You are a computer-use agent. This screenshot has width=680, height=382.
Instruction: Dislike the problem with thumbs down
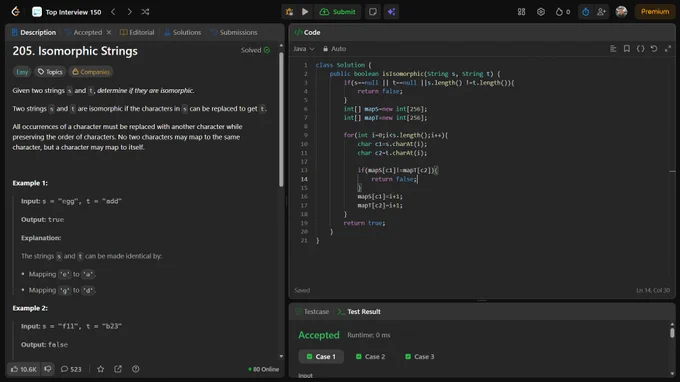(48, 369)
